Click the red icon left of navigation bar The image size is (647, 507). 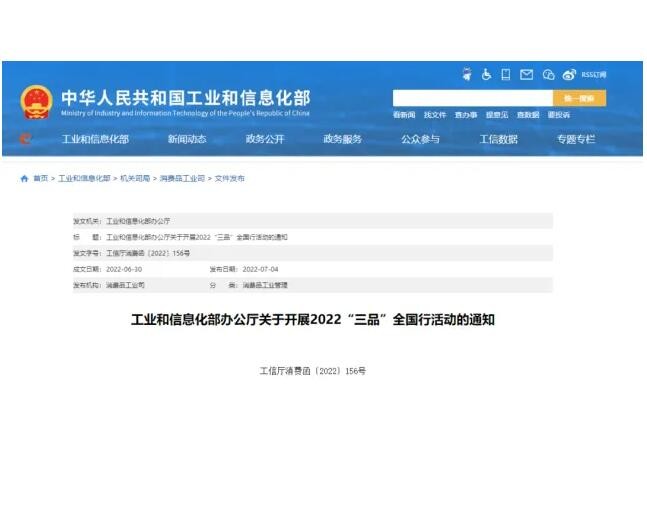click(25, 139)
